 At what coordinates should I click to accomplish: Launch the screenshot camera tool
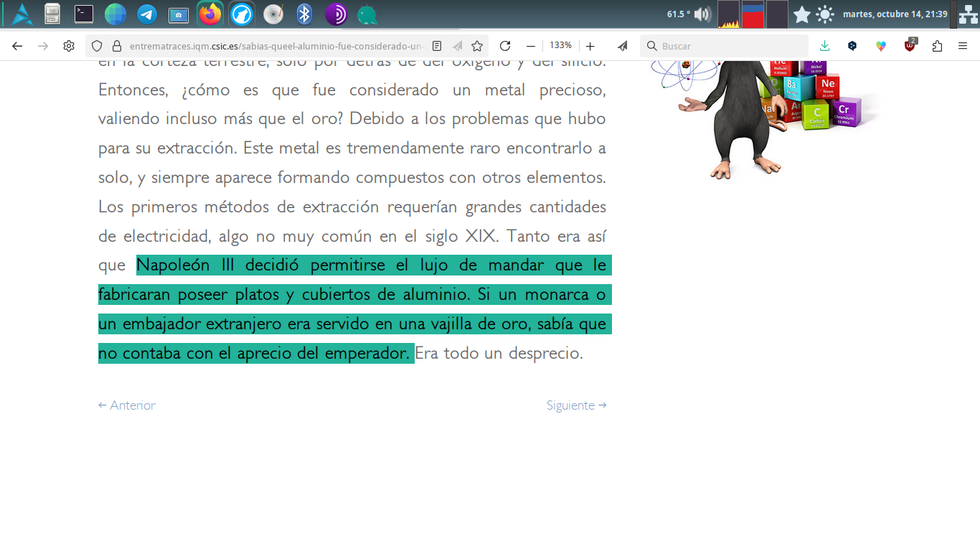point(178,14)
